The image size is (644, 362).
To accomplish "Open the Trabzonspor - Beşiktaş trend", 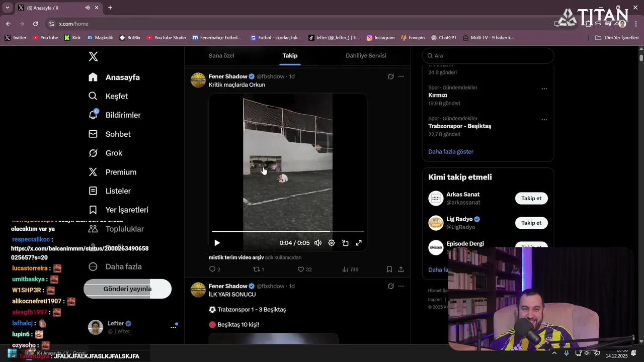I will 459,126.
